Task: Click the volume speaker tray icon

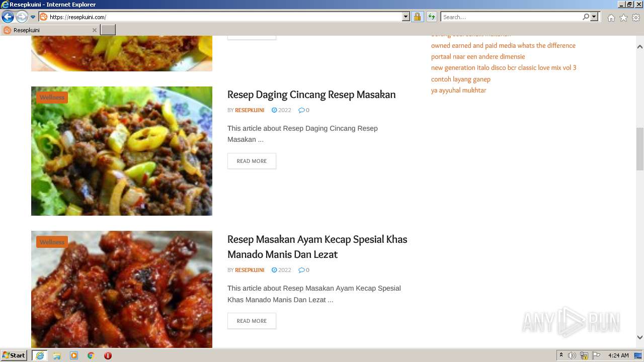Action: point(572,355)
